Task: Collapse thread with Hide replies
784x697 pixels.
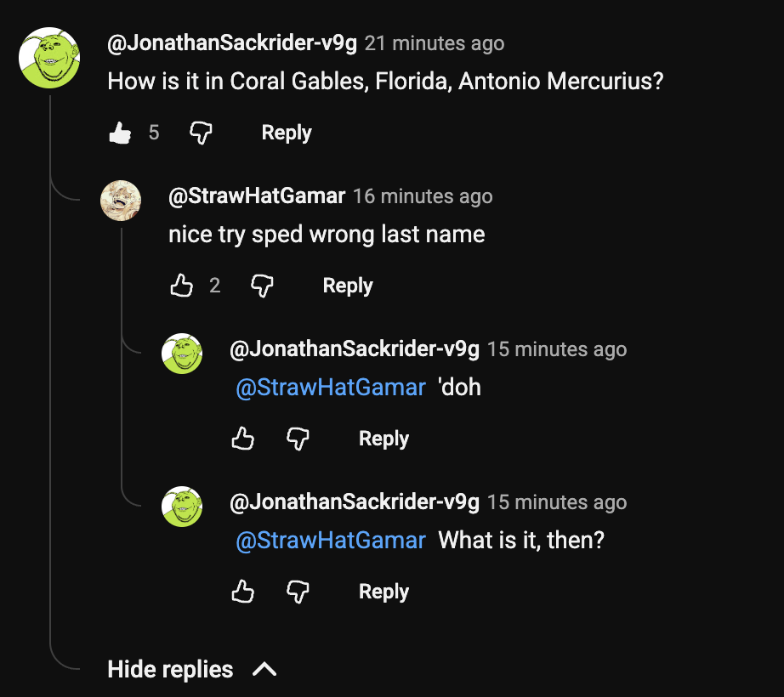Action: click(170, 670)
